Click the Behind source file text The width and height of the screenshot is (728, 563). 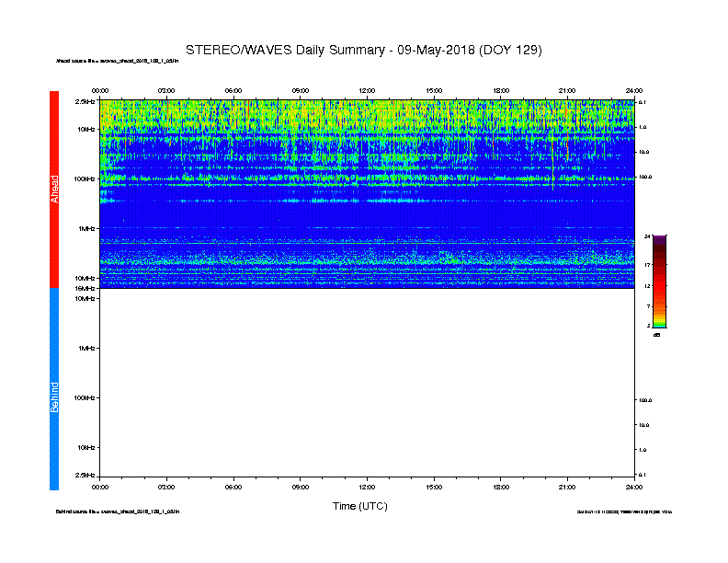click(x=118, y=511)
